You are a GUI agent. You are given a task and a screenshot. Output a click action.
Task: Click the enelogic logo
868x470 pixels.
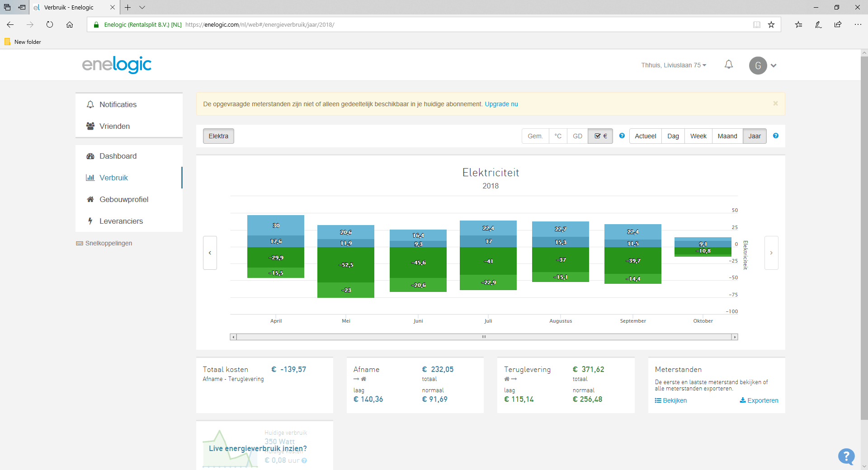click(x=117, y=65)
